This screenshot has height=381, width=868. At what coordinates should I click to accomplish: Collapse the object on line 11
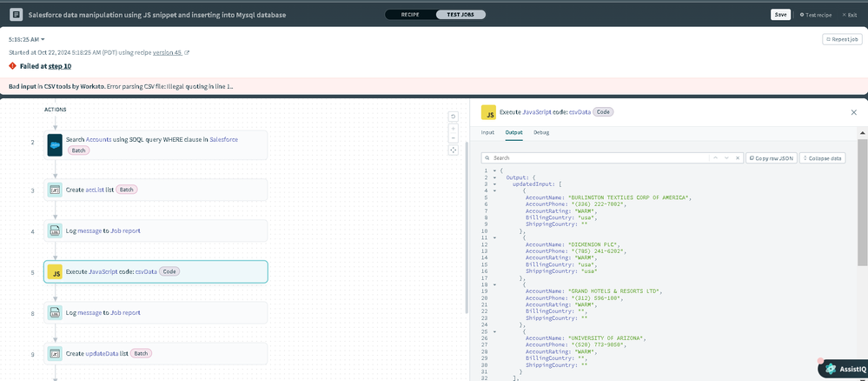click(494, 237)
